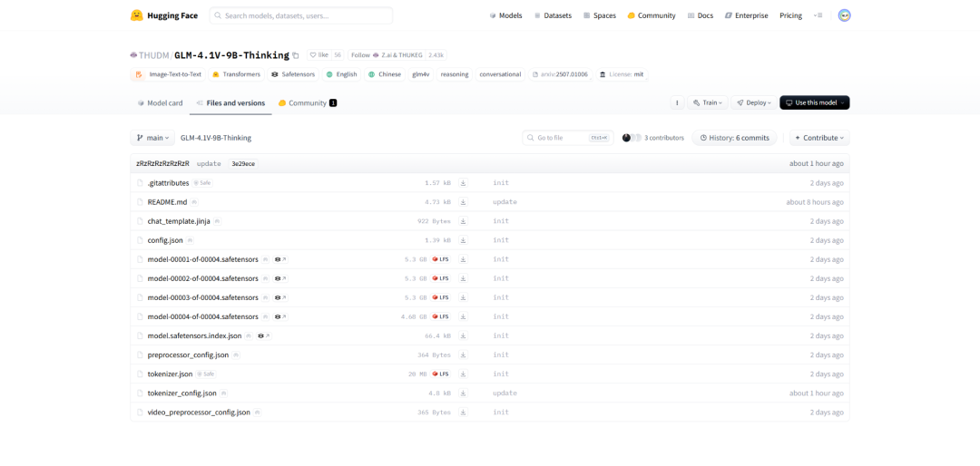This screenshot has width=980, height=466.
Task: Click the Image-Text-to-Text tag
Action: coord(169,74)
